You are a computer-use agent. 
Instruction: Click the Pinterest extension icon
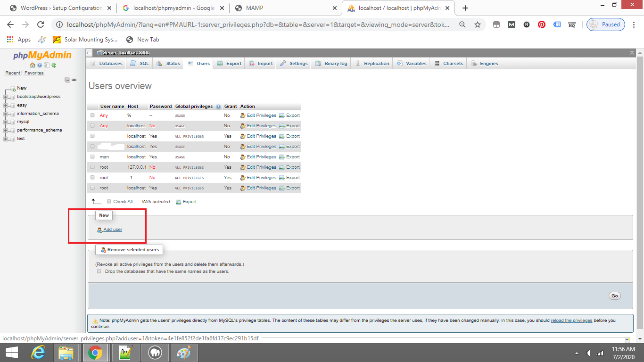(x=542, y=25)
